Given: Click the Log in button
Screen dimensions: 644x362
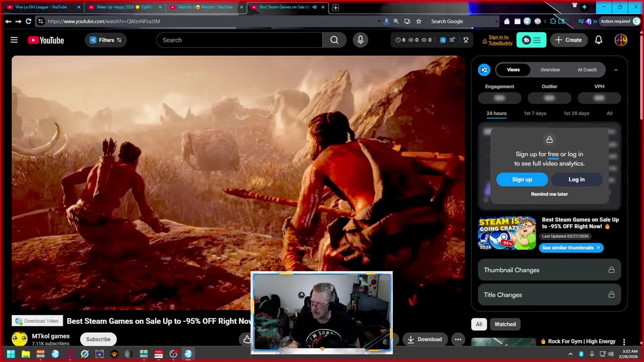Looking at the screenshot, I should tap(577, 179).
